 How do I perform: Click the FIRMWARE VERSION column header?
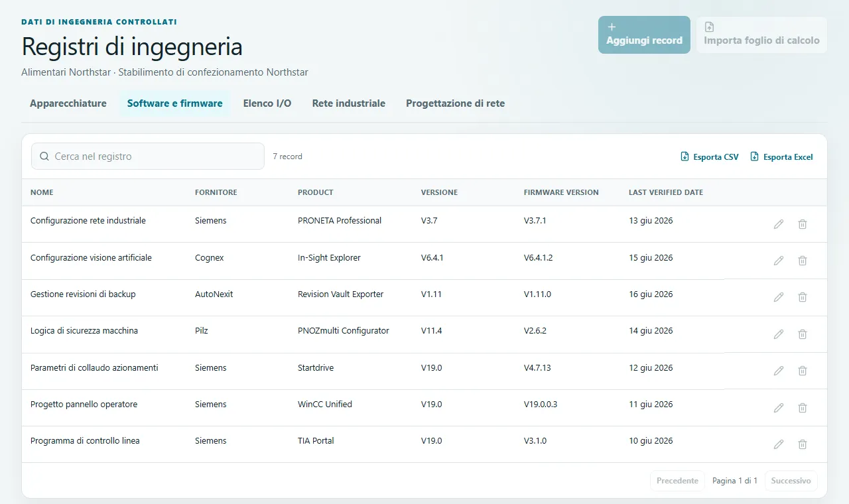tap(561, 192)
